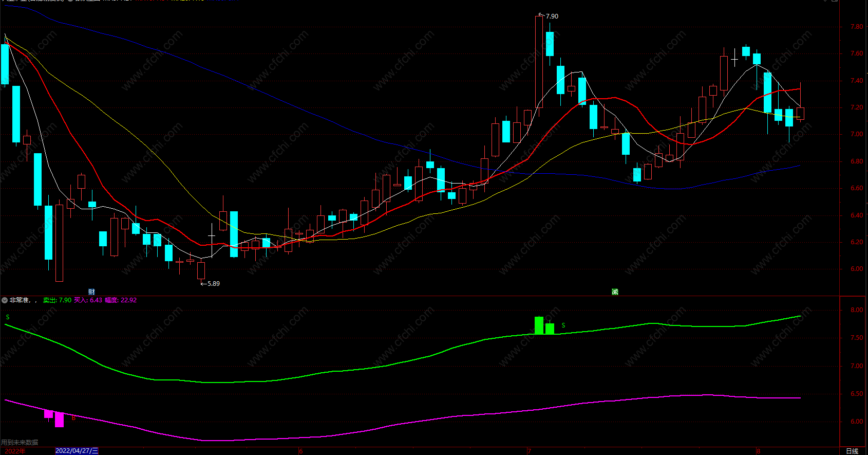Click the 6.60 price axis label

(x=857, y=188)
